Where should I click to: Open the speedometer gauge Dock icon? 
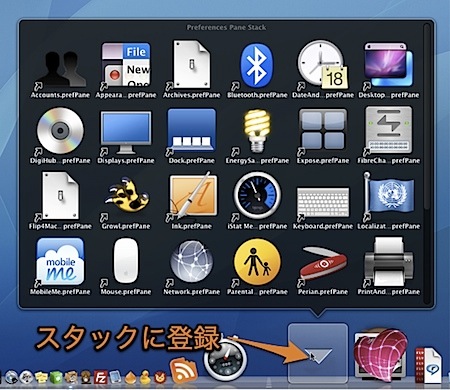(225, 359)
